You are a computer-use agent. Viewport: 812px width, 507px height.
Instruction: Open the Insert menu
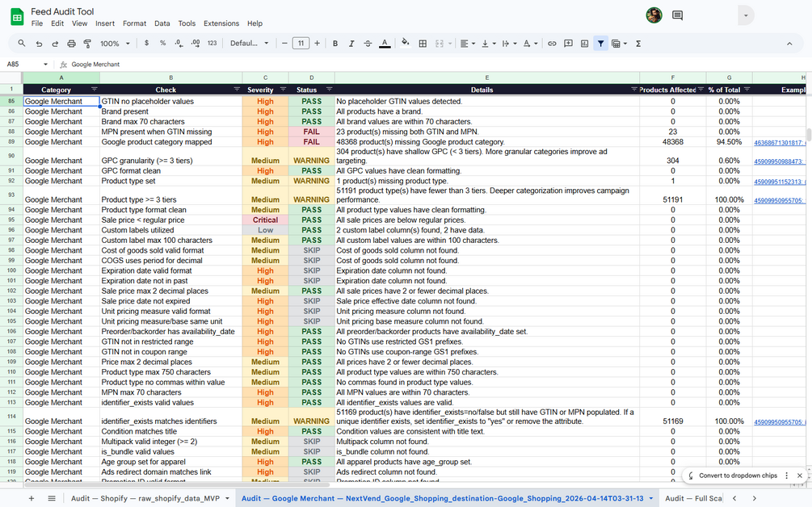click(x=104, y=23)
